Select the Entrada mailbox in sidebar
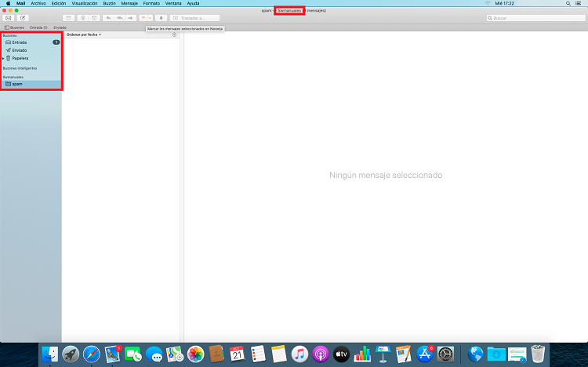588x367 pixels. (31, 42)
